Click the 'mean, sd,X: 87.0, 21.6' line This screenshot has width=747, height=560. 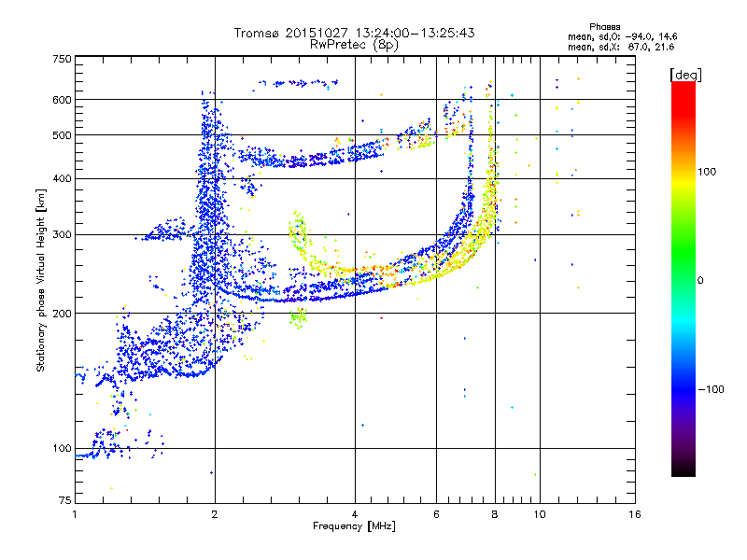[621, 48]
